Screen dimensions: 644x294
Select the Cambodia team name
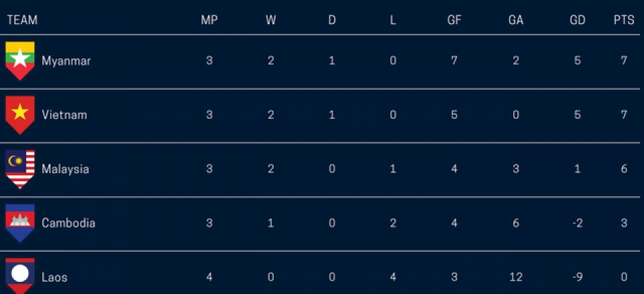pyautogui.click(x=68, y=223)
